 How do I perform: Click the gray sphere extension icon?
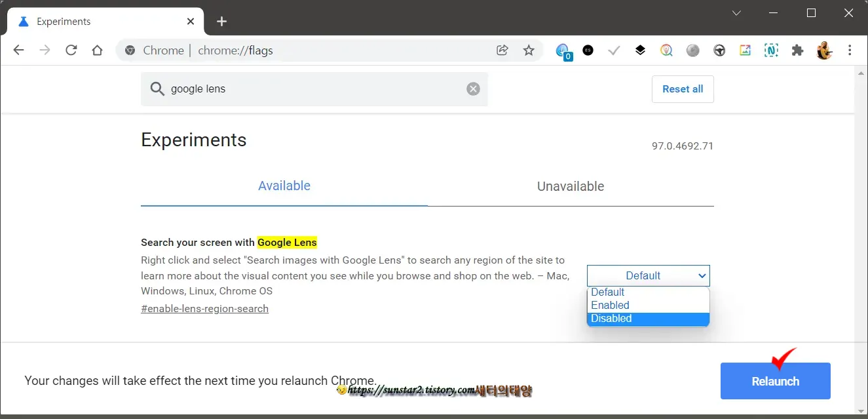(x=692, y=50)
